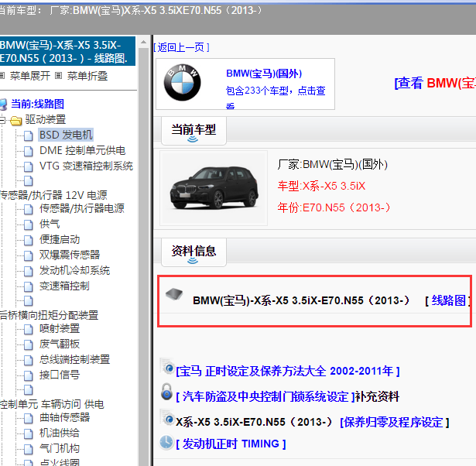Viewport: 476px width, 466px height.
Task: Click padlock icon beside 汽车防盗 link
Action: click(x=166, y=392)
